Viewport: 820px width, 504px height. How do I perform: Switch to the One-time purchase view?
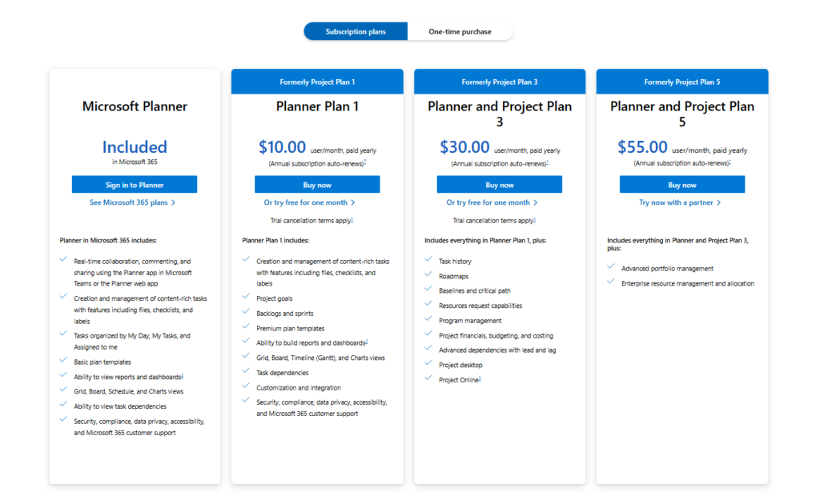point(460,31)
